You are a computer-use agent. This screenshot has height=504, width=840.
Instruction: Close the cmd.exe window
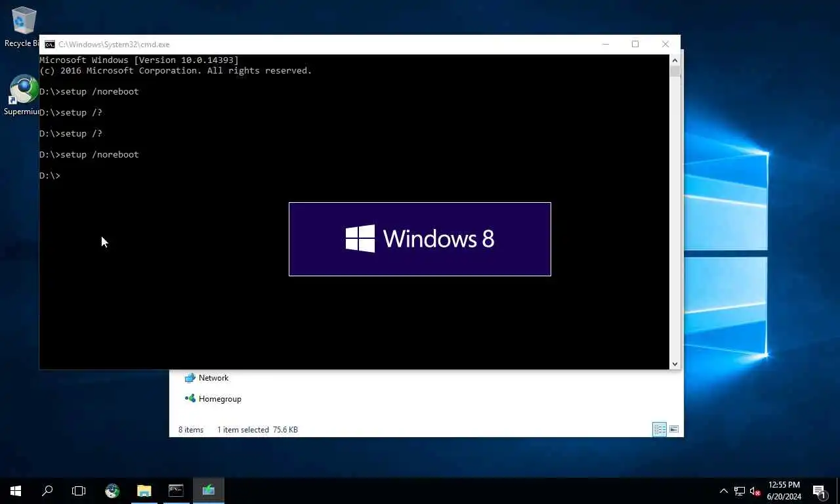[665, 45]
